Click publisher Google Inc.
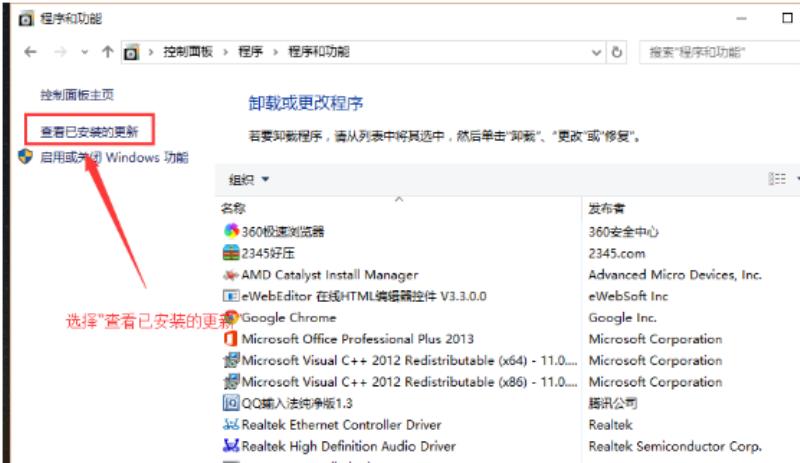Screen dimensions: 800x463 coord(622,318)
